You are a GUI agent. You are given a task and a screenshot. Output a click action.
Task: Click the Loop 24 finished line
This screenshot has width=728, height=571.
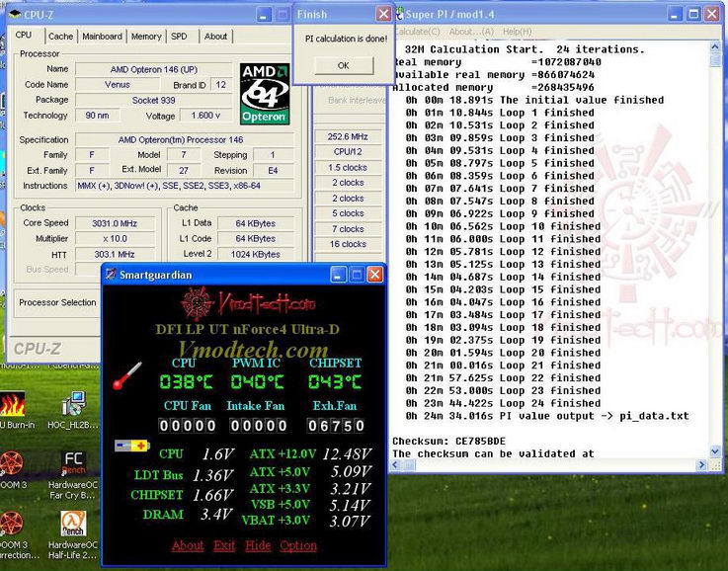click(503, 403)
